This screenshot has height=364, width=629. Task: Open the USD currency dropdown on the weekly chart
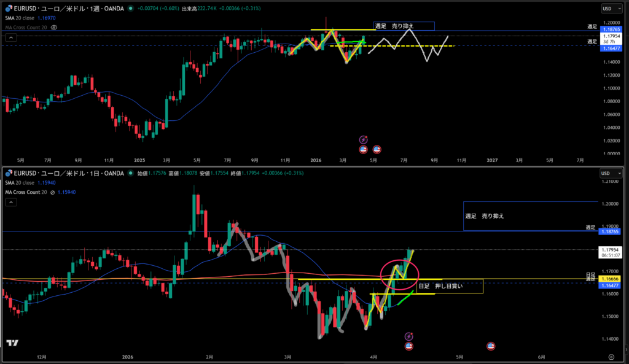point(609,9)
